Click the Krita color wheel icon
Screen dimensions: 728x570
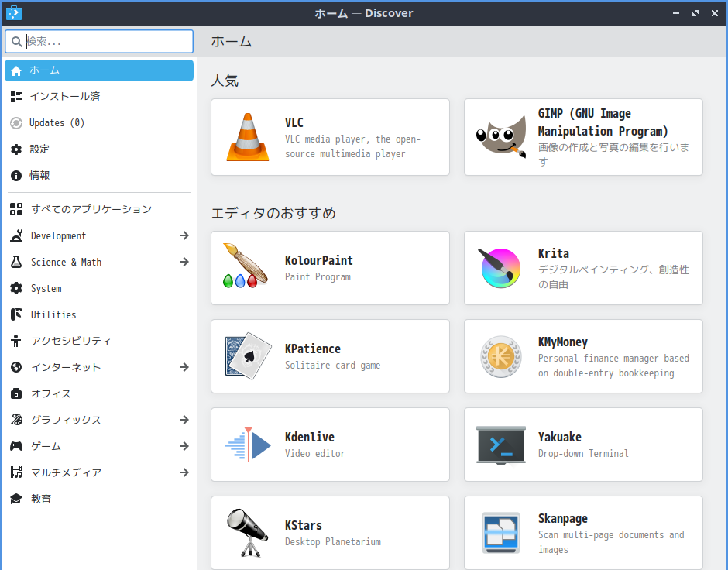500,268
